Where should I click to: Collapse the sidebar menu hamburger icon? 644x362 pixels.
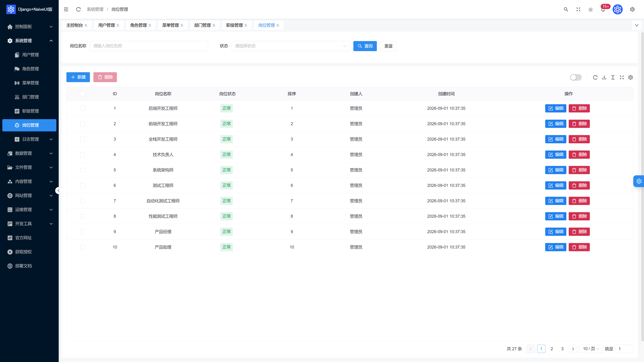point(66,9)
